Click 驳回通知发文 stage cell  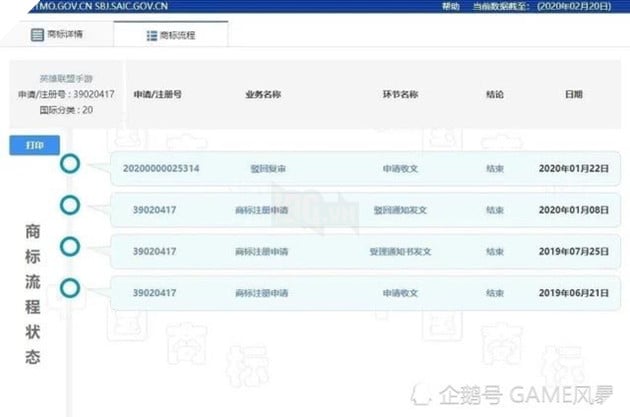coord(400,210)
